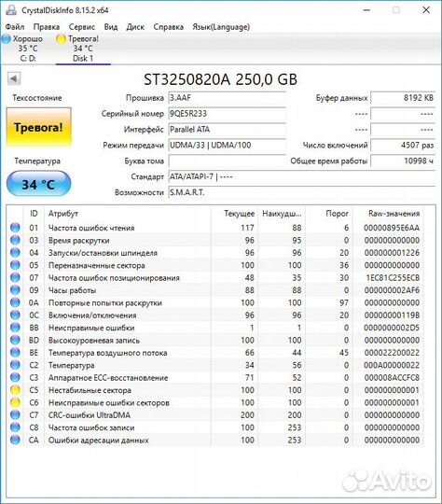Select the Нестабильные сектора attribute text
This screenshot has width=442, height=504.
coord(90,390)
